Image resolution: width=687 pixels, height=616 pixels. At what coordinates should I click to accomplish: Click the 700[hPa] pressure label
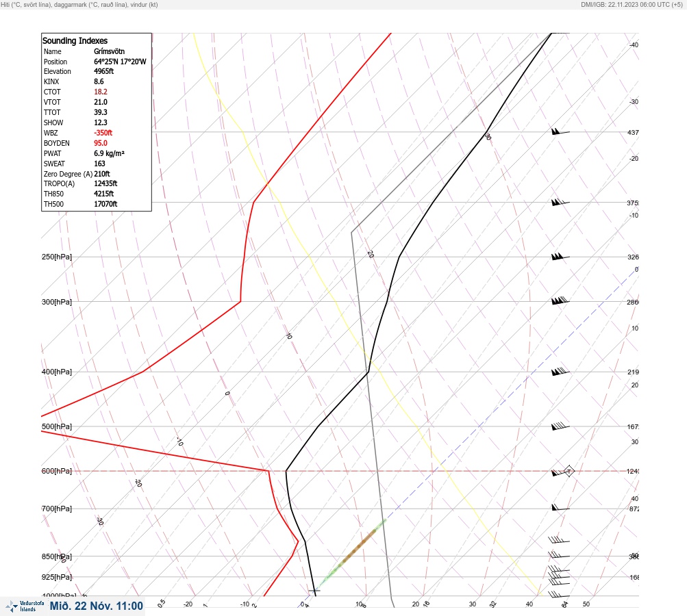[x=57, y=509]
